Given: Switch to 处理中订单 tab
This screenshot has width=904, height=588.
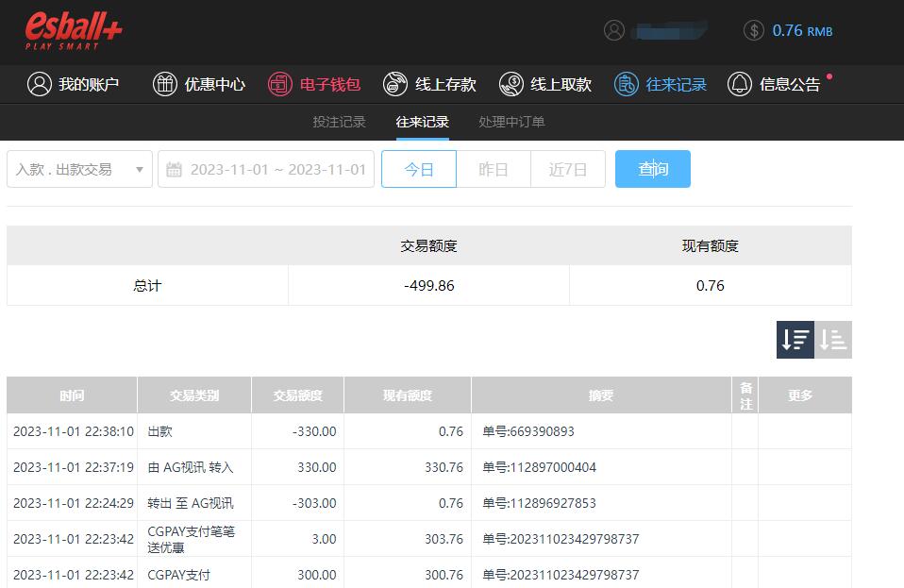Looking at the screenshot, I should point(511,122).
